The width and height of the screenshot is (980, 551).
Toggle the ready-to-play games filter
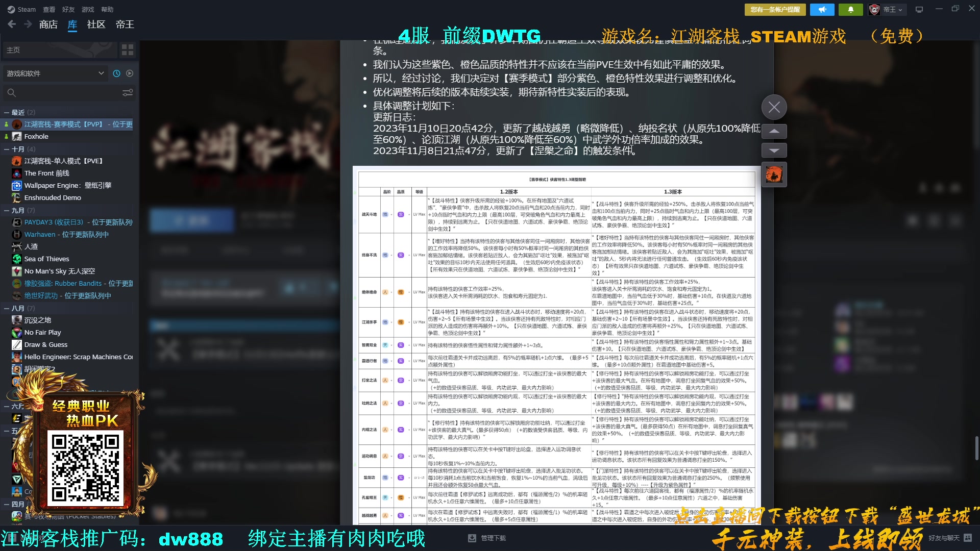coord(129,73)
